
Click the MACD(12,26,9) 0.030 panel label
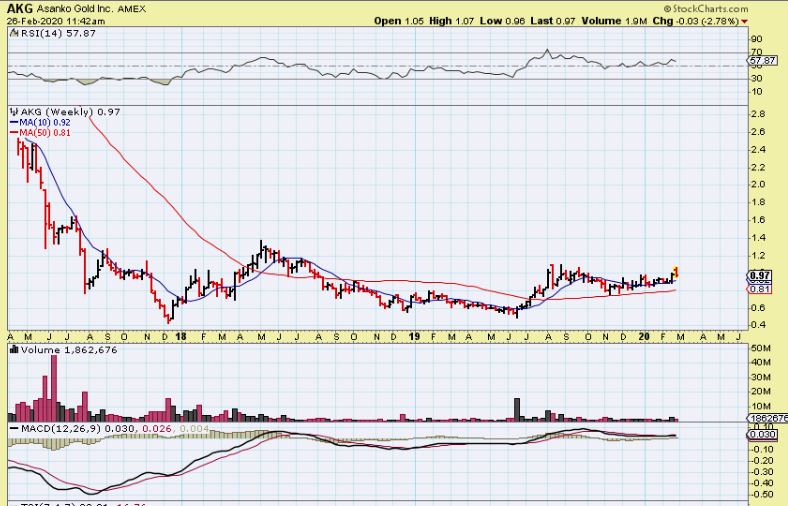(x=78, y=429)
